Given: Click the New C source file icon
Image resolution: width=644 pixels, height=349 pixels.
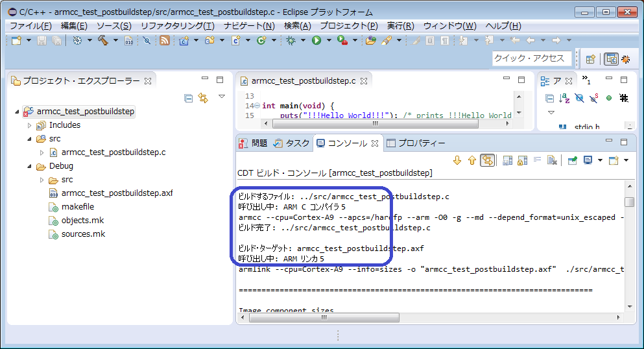Looking at the screenshot, I should (x=236, y=40).
